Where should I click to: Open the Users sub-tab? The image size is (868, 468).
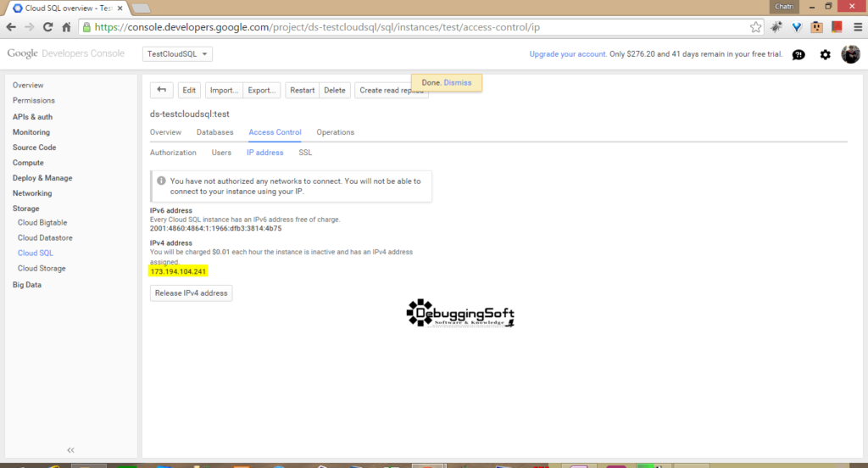[x=221, y=153]
